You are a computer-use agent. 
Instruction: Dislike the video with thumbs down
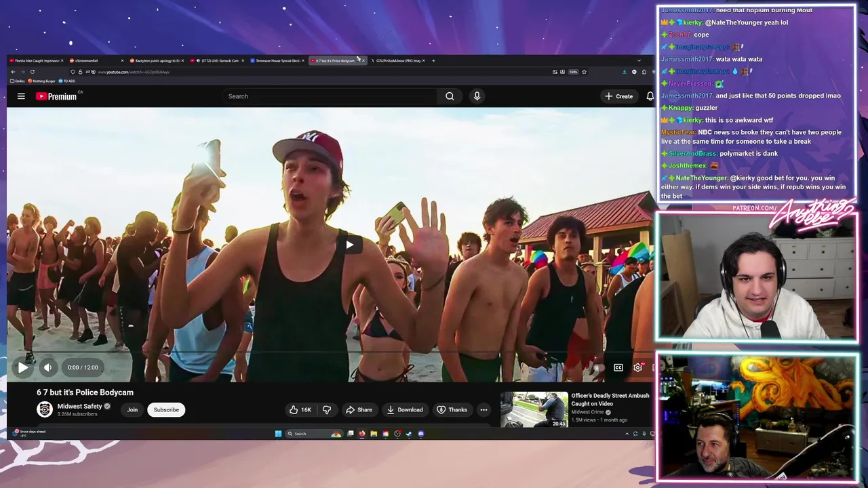click(327, 409)
